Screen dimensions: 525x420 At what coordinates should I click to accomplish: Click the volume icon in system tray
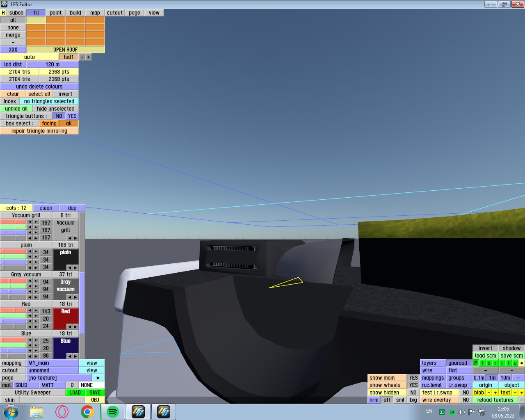(x=461, y=412)
